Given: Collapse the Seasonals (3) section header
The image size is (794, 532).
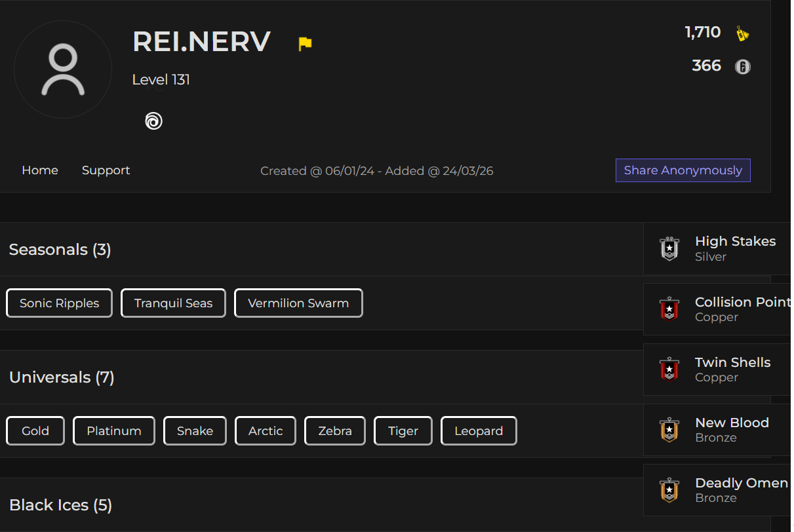Looking at the screenshot, I should point(321,250).
